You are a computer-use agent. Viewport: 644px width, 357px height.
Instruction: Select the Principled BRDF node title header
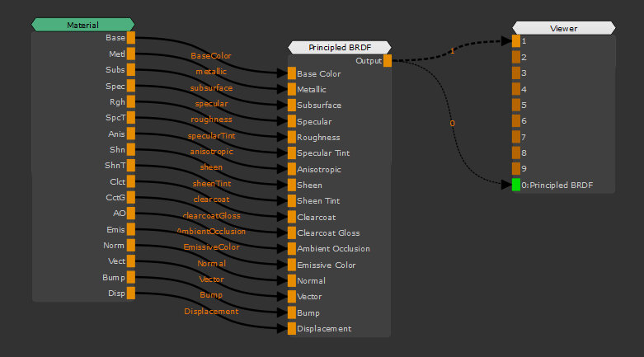[x=340, y=47]
